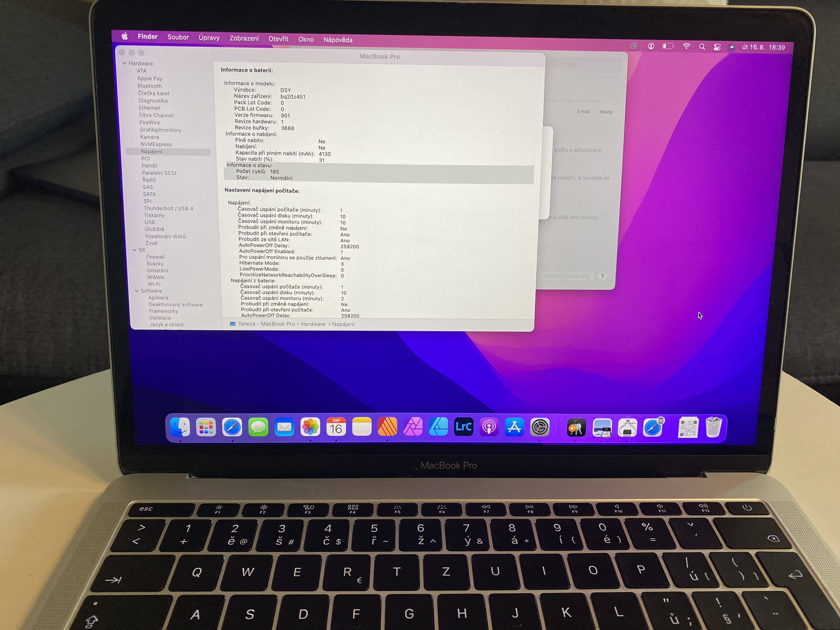Open Podcasts app from the Dock
The height and width of the screenshot is (630, 840).
tap(489, 427)
